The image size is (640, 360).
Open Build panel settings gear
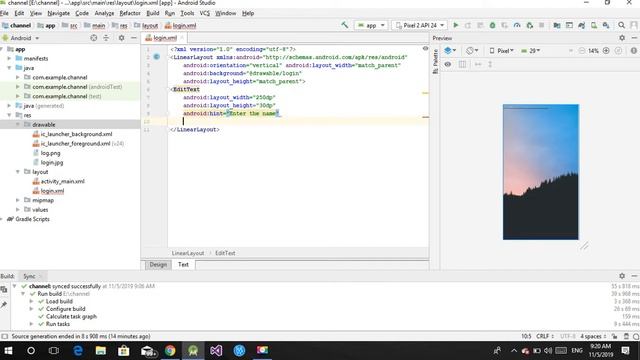[x=622, y=276]
